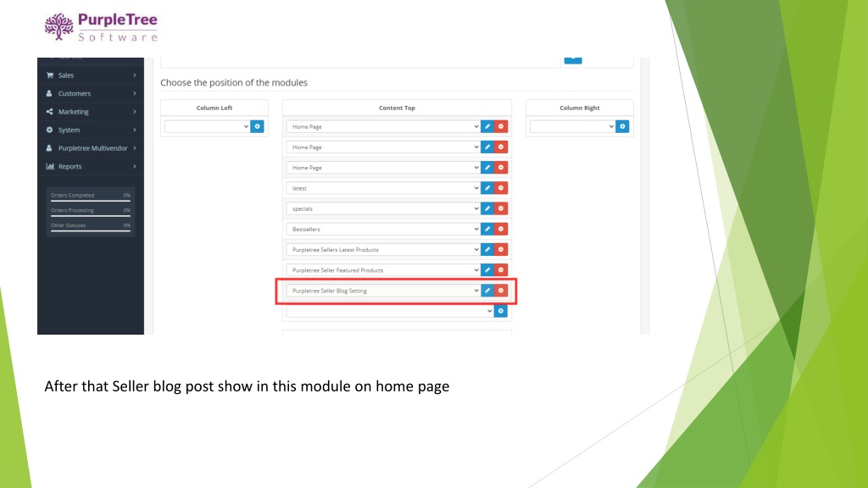Image resolution: width=868 pixels, height=488 pixels.
Task: Click the Sales cart icon in sidebar
Action: tap(50, 75)
